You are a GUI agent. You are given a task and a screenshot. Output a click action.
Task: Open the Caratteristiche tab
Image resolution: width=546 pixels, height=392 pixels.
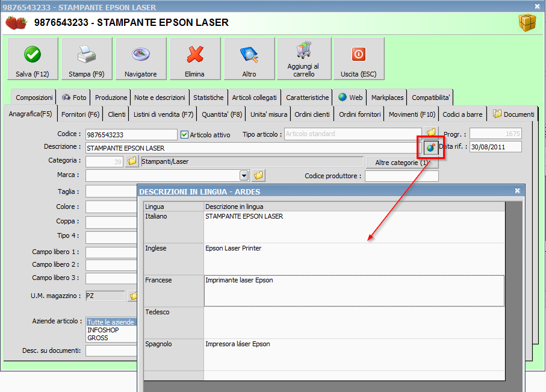coord(308,98)
